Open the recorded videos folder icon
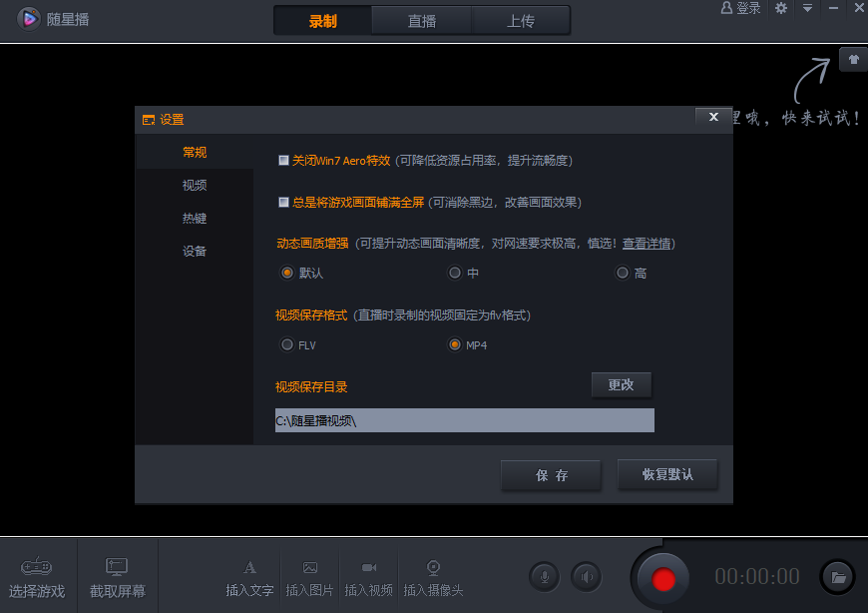Screen dimensions: 868x613 [837, 578]
